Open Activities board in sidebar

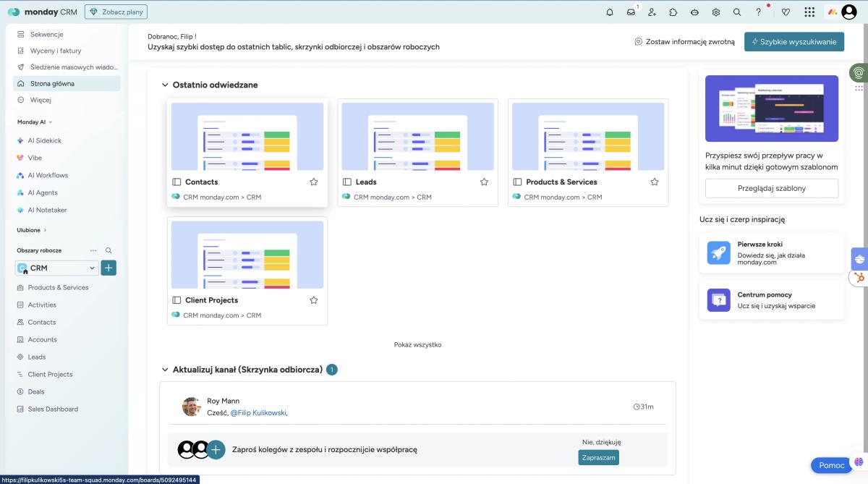(x=67, y=305)
